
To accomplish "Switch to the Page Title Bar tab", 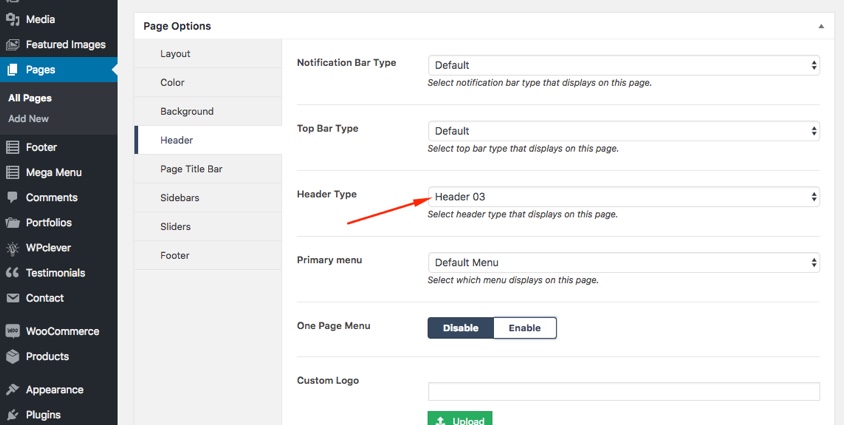I will (x=191, y=169).
